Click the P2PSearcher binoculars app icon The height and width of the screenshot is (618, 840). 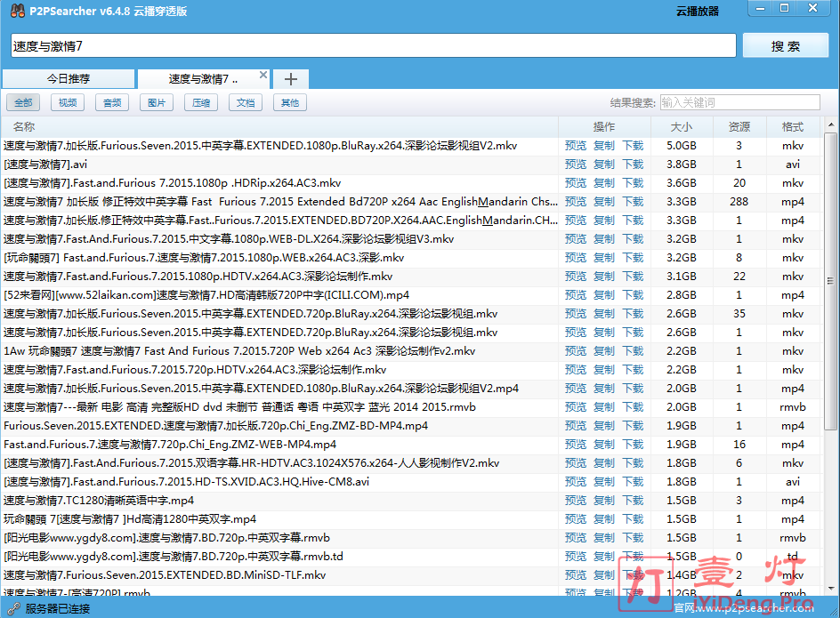(13, 11)
